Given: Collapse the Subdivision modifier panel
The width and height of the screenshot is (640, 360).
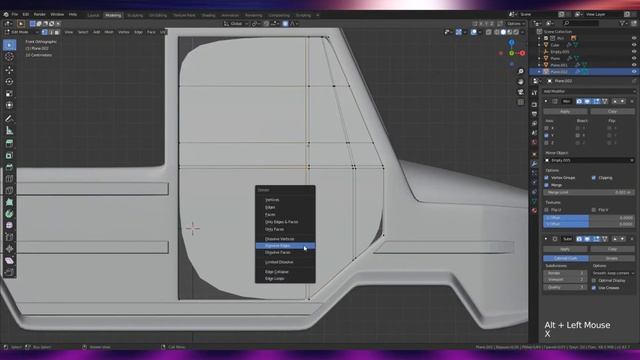Looking at the screenshot, I should 546,239.
